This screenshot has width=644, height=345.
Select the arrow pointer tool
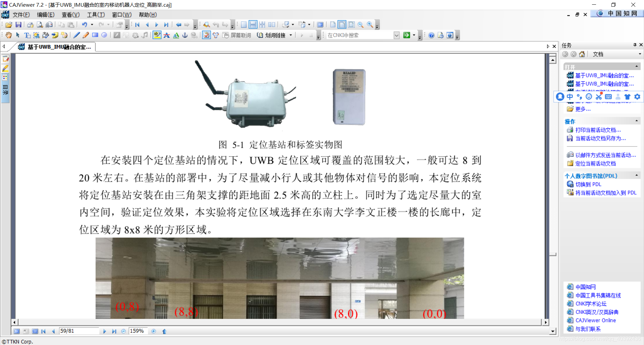click(x=18, y=35)
